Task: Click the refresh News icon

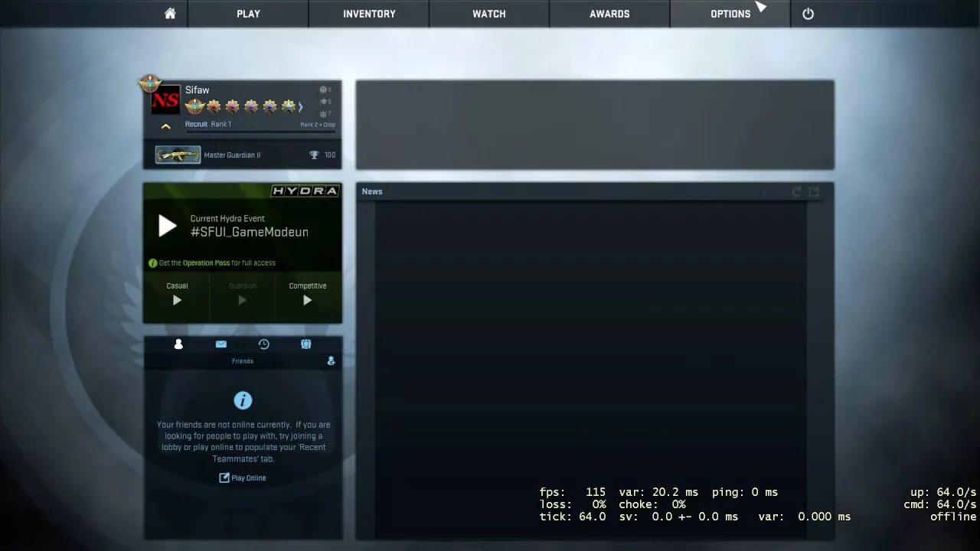Action: tap(796, 191)
